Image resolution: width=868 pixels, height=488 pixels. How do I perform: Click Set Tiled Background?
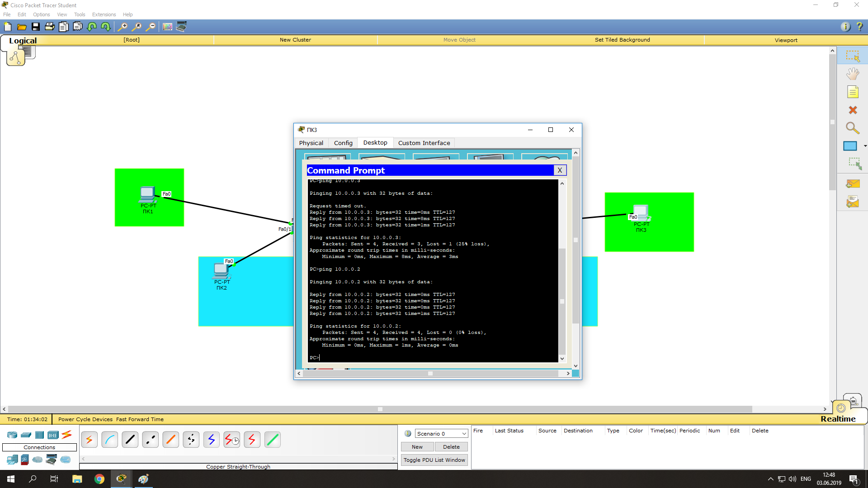622,40
